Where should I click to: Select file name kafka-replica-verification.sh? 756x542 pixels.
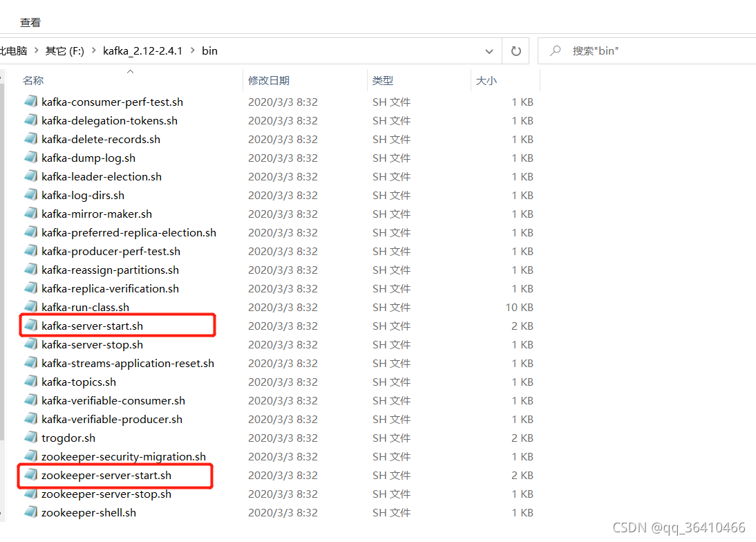111,289
